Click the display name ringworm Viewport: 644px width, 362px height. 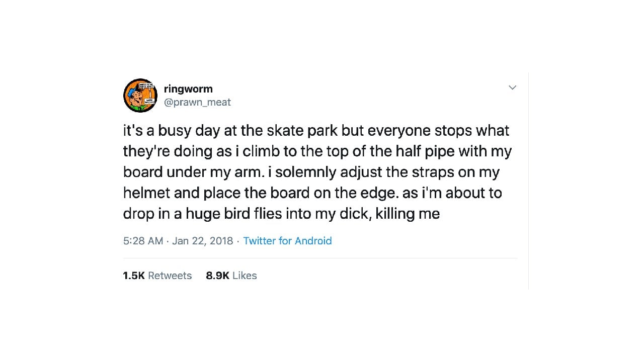pos(188,89)
